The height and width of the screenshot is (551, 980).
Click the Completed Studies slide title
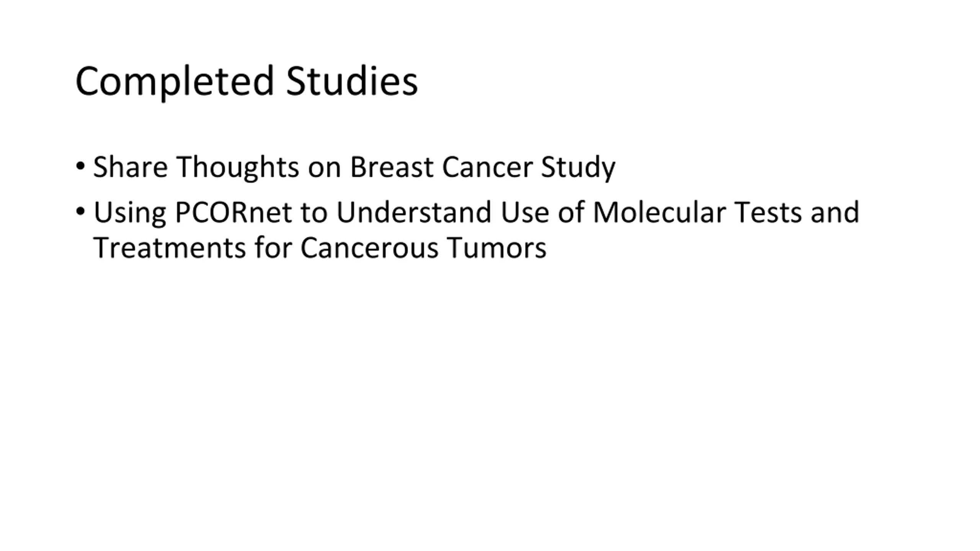(247, 82)
